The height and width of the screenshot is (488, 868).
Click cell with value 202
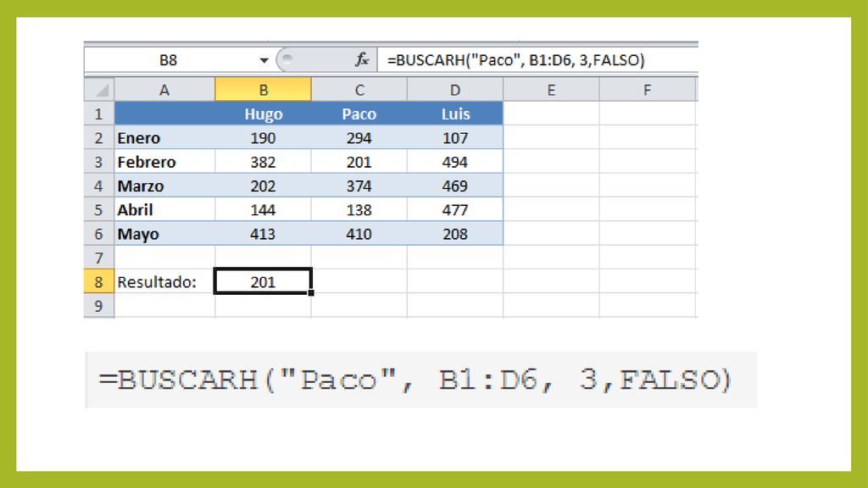tap(263, 186)
